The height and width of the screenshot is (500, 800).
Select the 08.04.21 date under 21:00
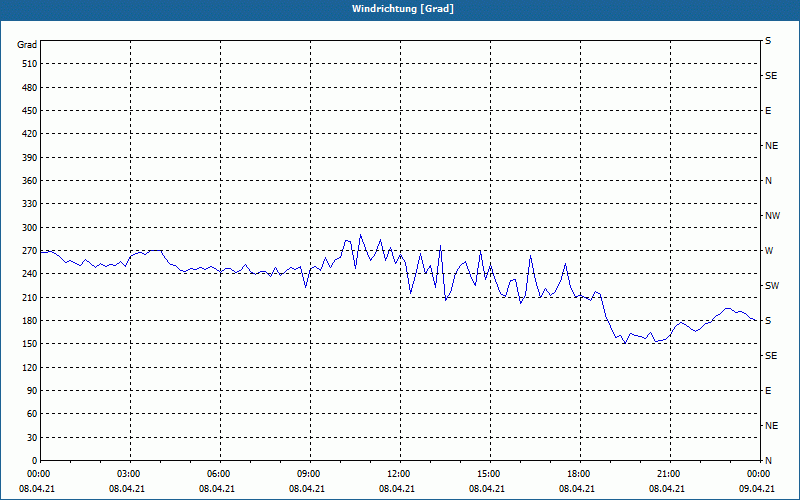666,489
